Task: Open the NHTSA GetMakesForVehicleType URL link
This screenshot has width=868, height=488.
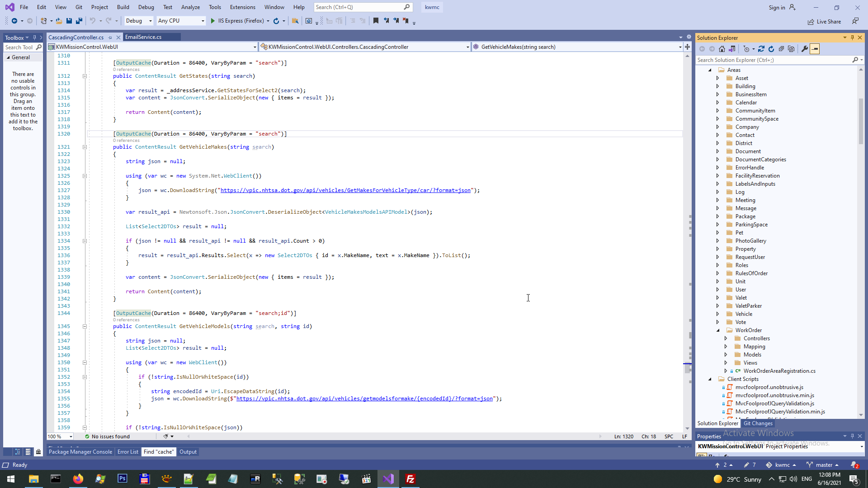Action: point(345,190)
